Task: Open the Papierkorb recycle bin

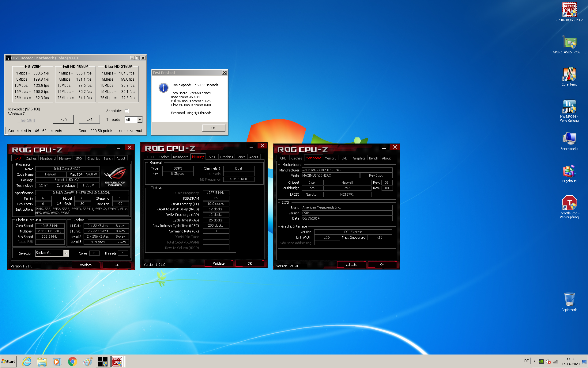Action: coord(569,302)
